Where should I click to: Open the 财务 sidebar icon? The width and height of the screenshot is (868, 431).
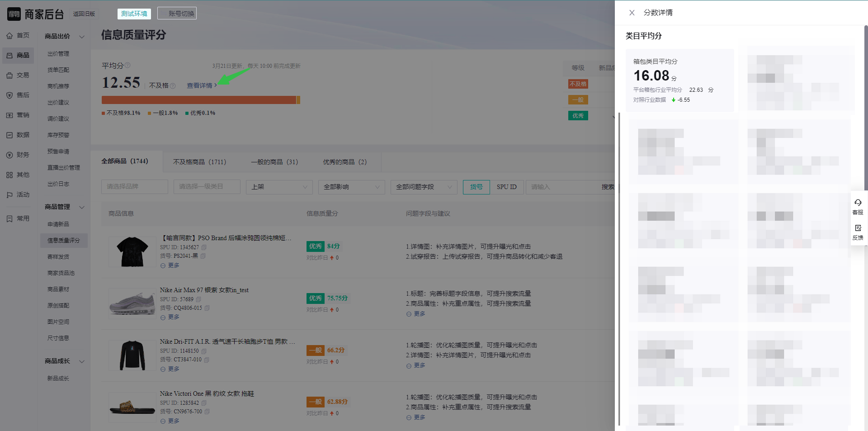(x=9, y=155)
